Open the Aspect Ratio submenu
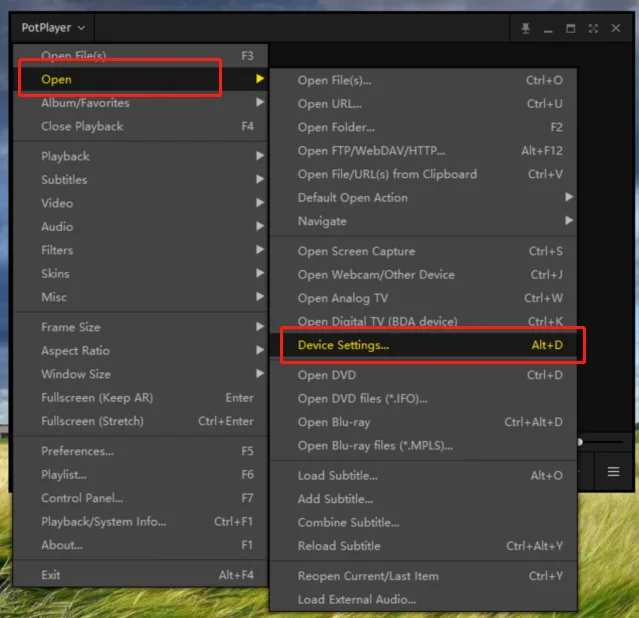 [x=141, y=351]
